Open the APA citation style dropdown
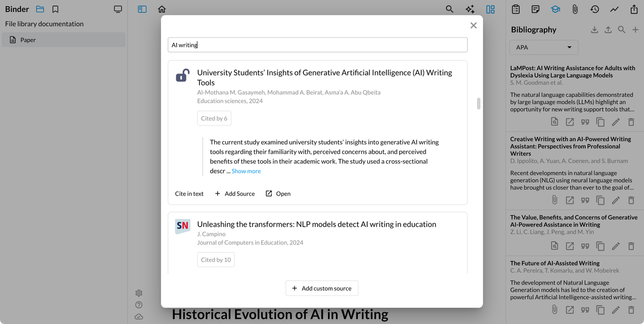644x324 pixels. (544, 47)
